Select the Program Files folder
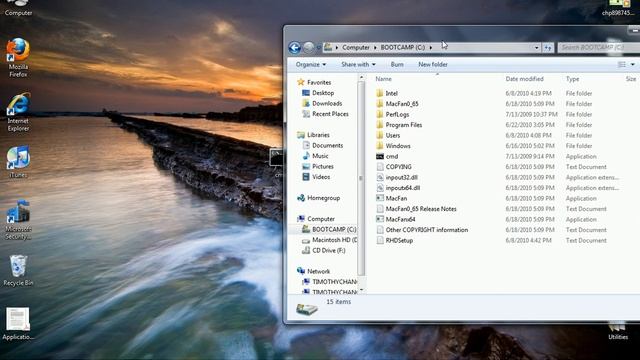The width and height of the screenshot is (640, 360). (x=399, y=125)
